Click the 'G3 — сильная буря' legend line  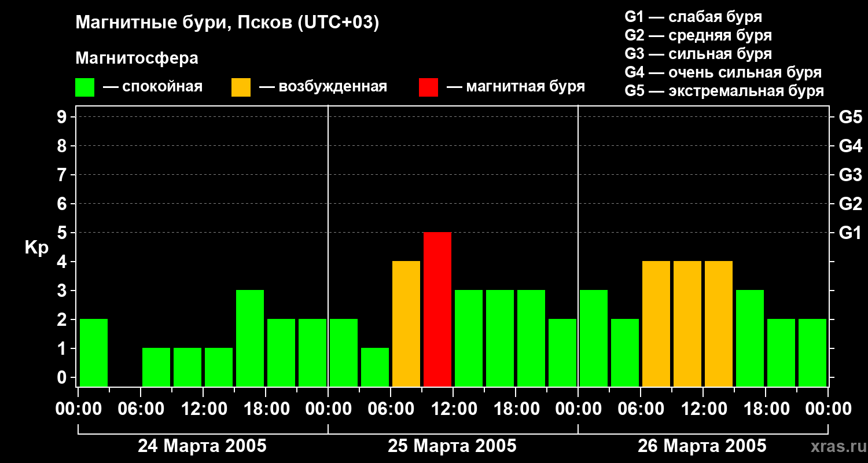tap(698, 54)
